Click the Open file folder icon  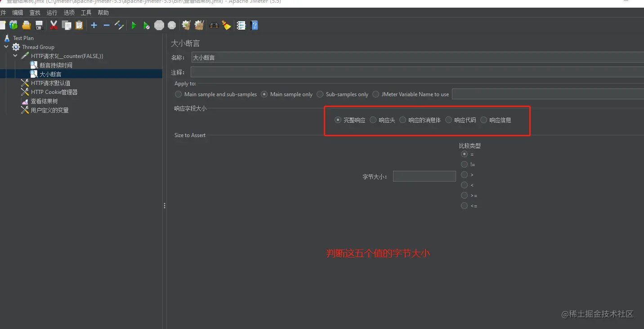(27, 25)
